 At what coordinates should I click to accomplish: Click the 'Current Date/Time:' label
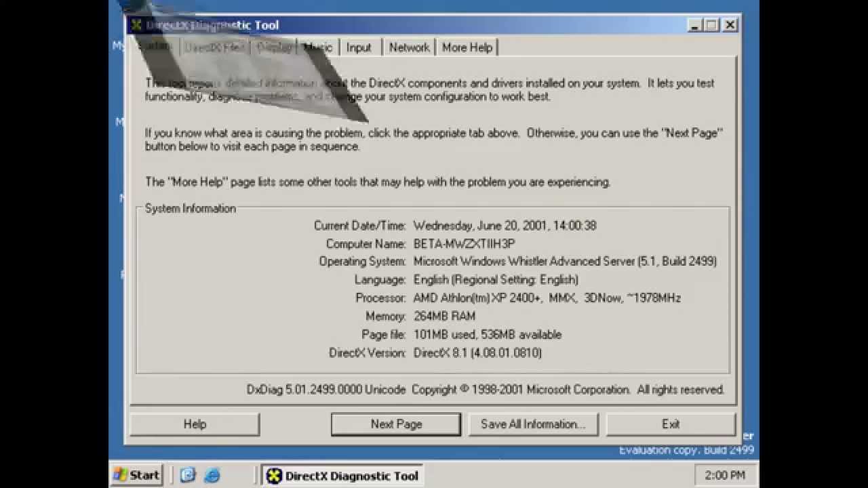[x=359, y=226]
